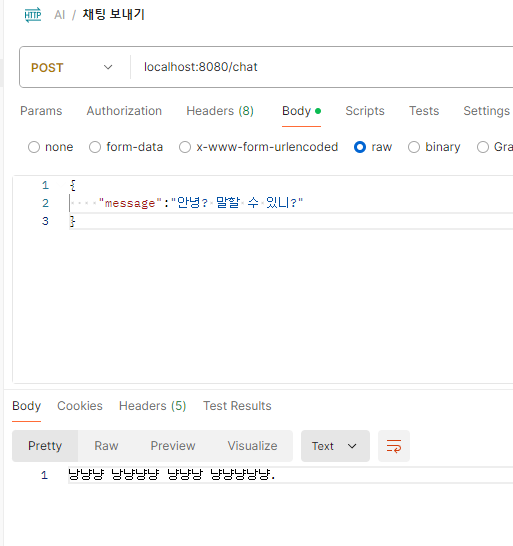
Task: Click the URL field localhost:8080/chat
Action: [201, 67]
